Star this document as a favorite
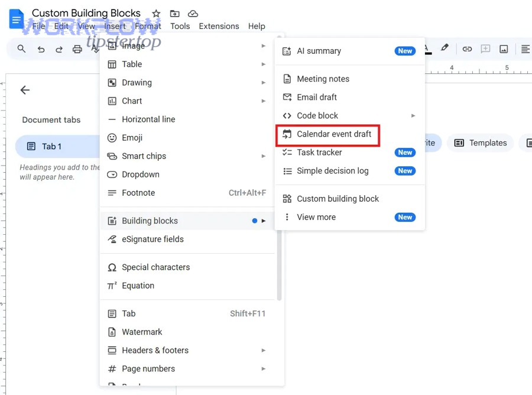 coord(155,13)
